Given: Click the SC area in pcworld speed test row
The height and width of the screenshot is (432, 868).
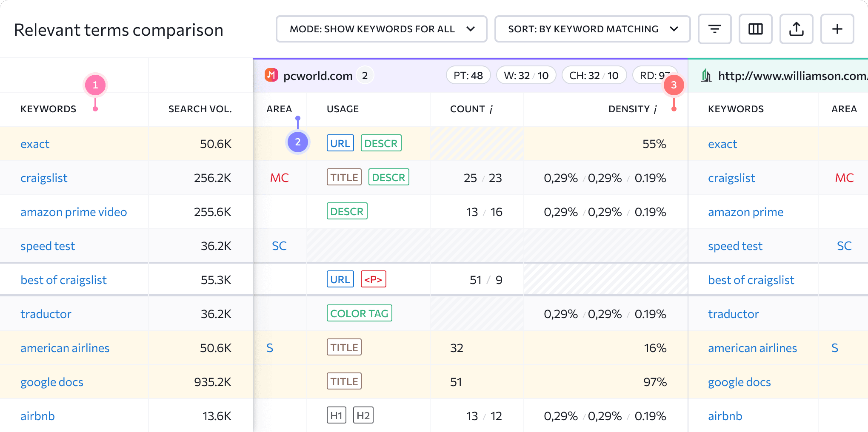Looking at the screenshot, I should [279, 246].
